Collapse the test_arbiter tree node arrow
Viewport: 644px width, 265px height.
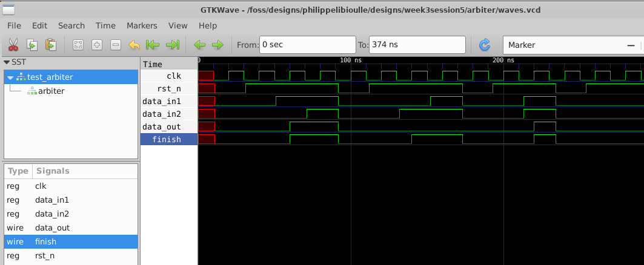[10, 77]
